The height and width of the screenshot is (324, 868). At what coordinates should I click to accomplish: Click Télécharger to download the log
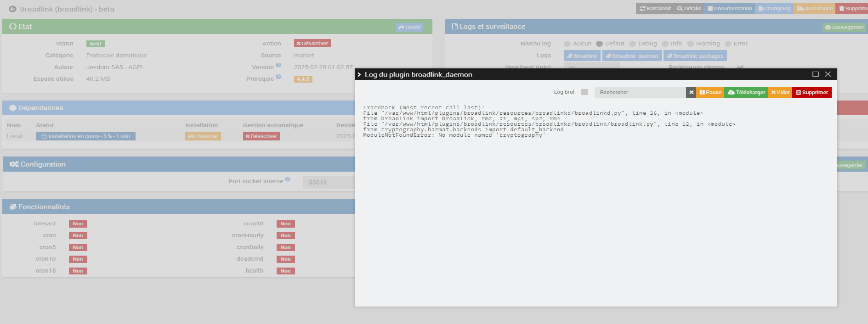[746, 92]
